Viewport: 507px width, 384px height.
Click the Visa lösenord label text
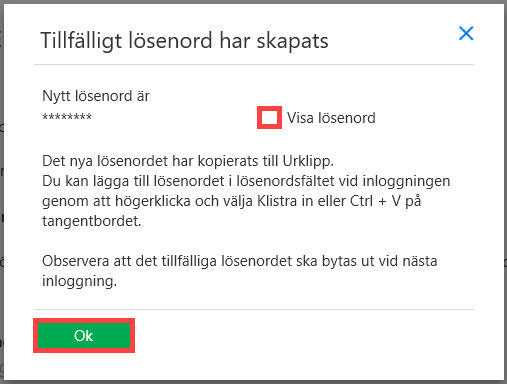pyautogui.click(x=331, y=118)
